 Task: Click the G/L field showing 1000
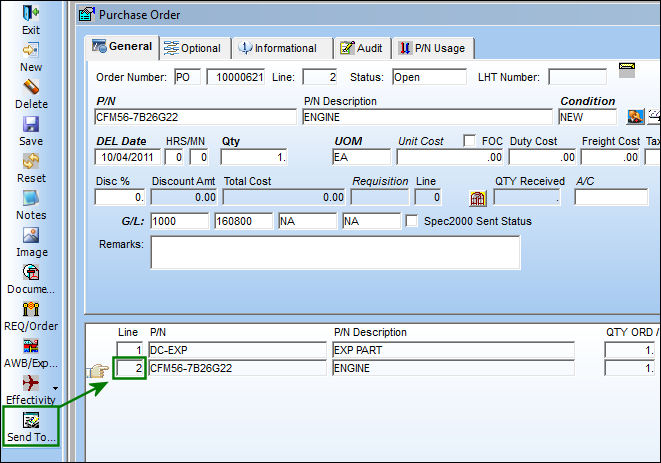(180, 221)
